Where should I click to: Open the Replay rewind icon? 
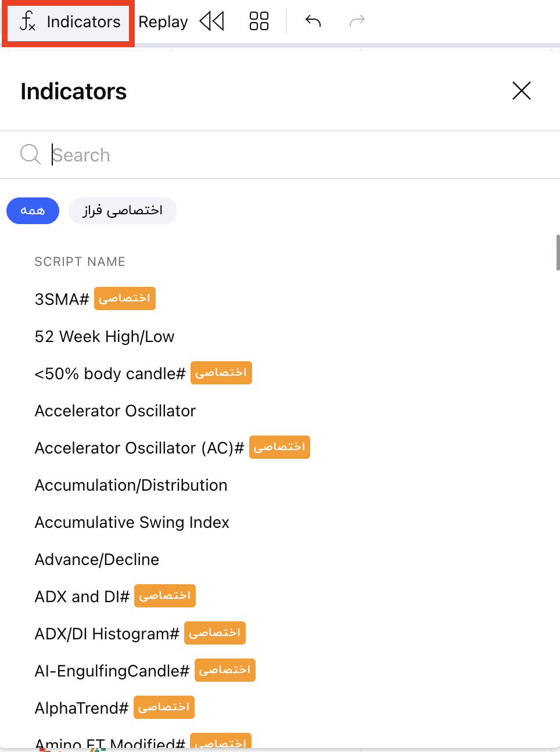click(212, 21)
